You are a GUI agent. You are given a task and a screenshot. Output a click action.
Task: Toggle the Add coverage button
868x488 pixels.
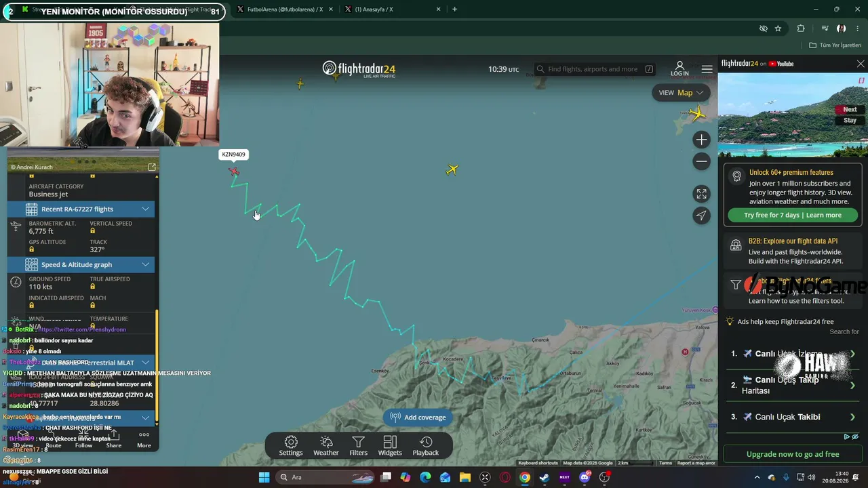[418, 418]
